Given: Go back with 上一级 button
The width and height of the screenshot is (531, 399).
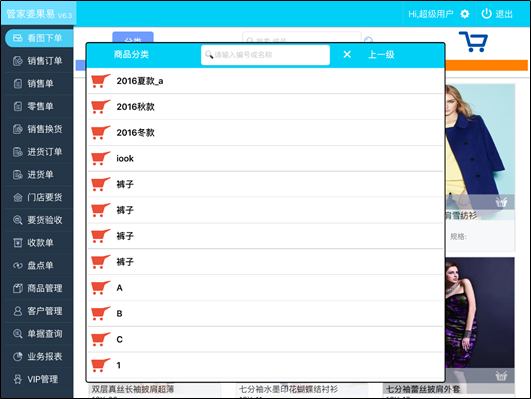Looking at the screenshot, I should click(381, 54).
